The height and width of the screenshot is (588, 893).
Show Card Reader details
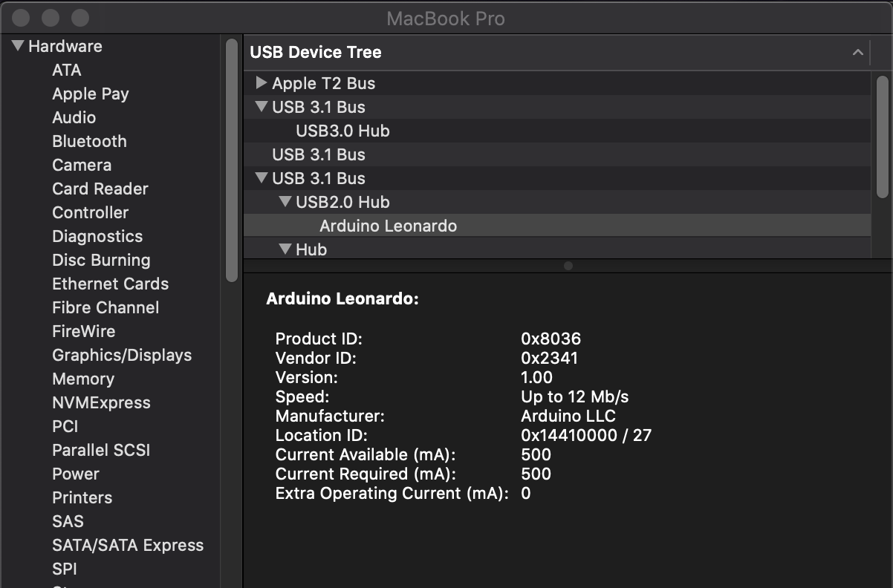[x=100, y=189]
